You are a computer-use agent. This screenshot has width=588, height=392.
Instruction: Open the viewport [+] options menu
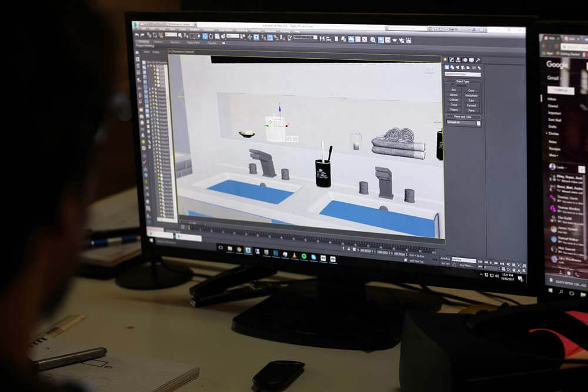click(x=170, y=51)
